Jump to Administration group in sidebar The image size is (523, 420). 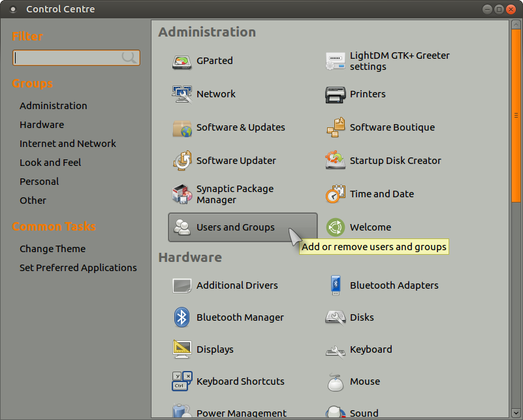point(54,106)
